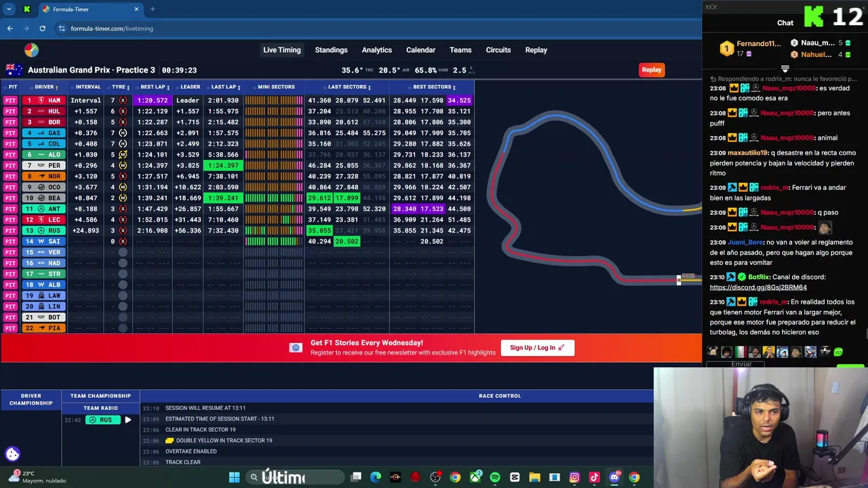Open Microsoft Edge from the taskbar
The height and width of the screenshot is (488, 868).
[376, 477]
